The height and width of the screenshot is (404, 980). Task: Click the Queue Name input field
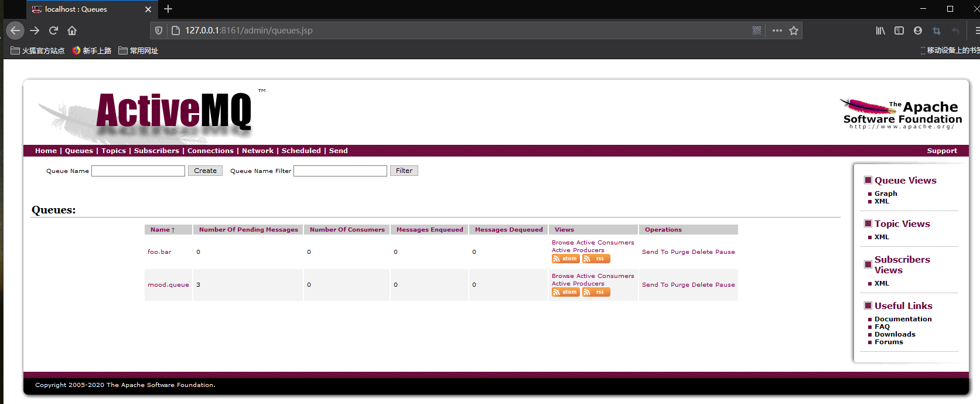[x=138, y=171]
